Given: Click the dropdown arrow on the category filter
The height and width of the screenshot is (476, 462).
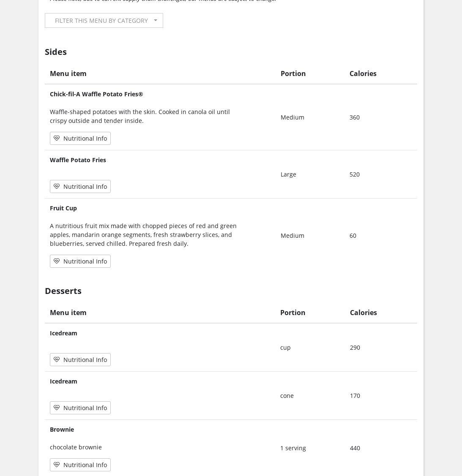Looking at the screenshot, I should pos(156,20).
